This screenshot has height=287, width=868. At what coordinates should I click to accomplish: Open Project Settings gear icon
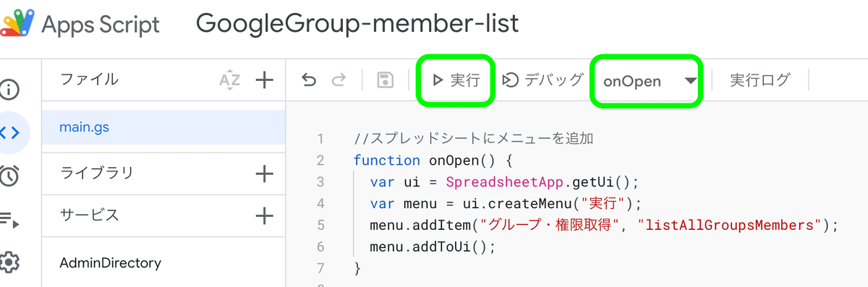[x=9, y=262]
